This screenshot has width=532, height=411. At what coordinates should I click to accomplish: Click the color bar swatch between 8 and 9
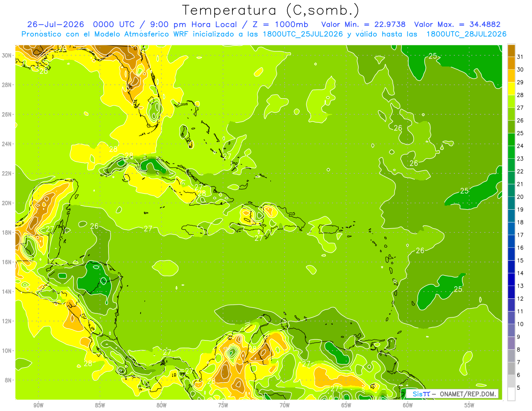coord(511,343)
